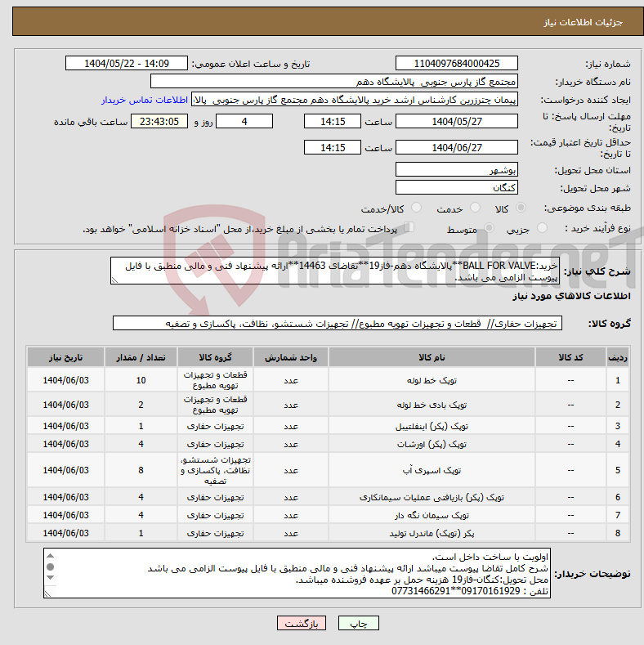644x645 pixels.
Task: Click scroll down arrow in buyer notes
Action: (50, 577)
